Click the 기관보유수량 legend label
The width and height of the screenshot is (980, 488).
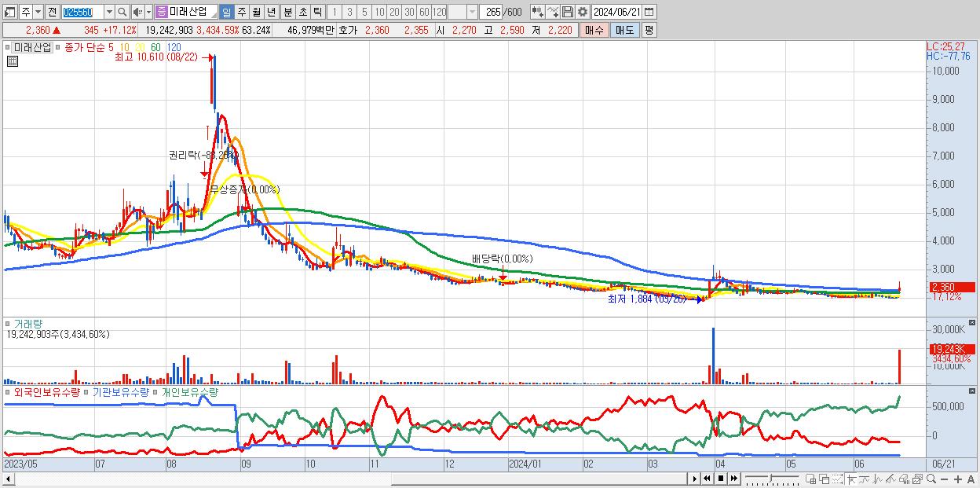(x=119, y=391)
